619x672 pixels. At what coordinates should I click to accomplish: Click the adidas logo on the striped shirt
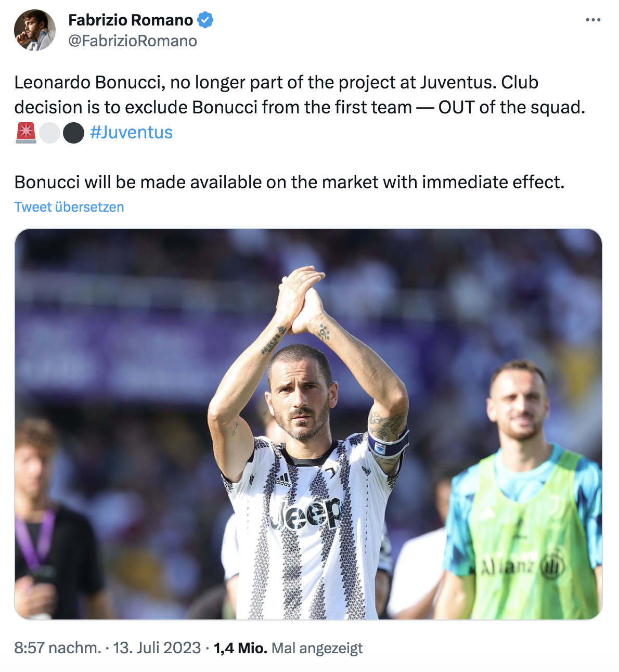point(283,480)
